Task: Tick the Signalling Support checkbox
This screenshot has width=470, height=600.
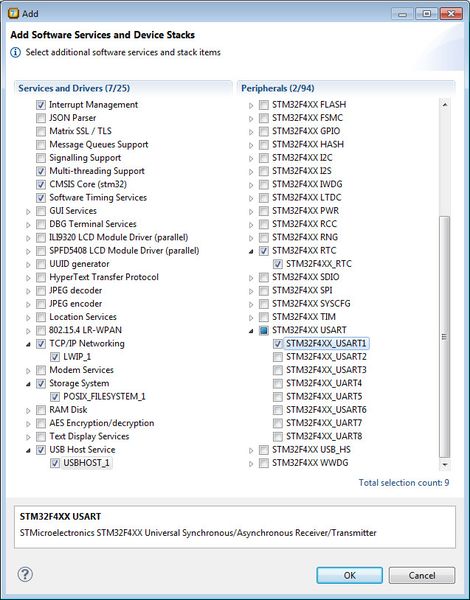Action: pos(41,158)
